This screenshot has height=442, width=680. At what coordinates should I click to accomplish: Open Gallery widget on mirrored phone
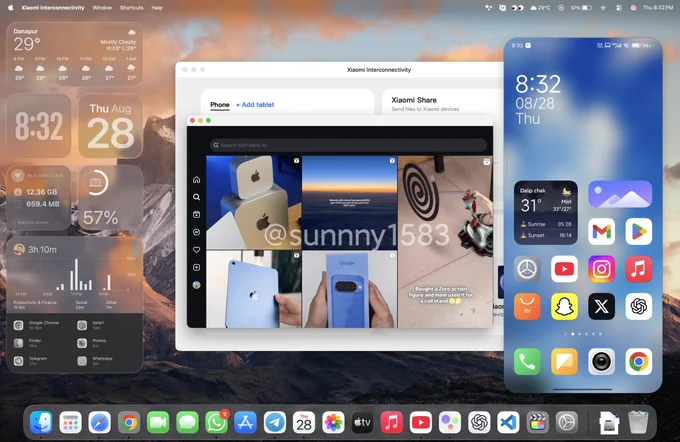click(620, 194)
